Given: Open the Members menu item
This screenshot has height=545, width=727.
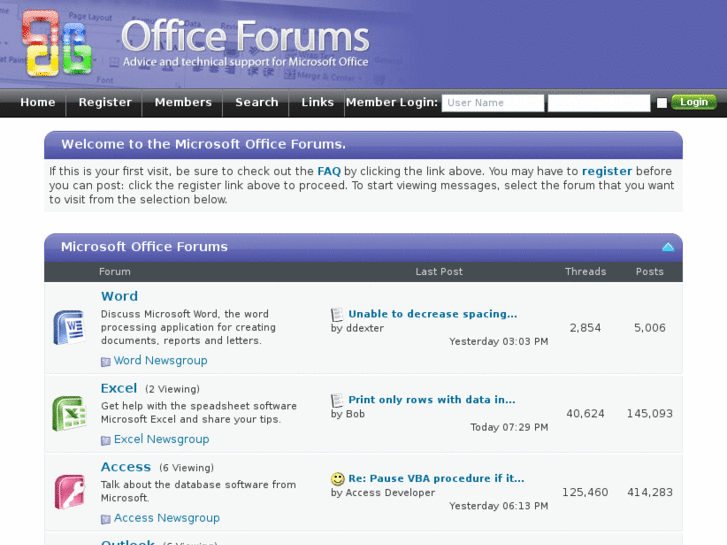Looking at the screenshot, I should tap(183, 102).
